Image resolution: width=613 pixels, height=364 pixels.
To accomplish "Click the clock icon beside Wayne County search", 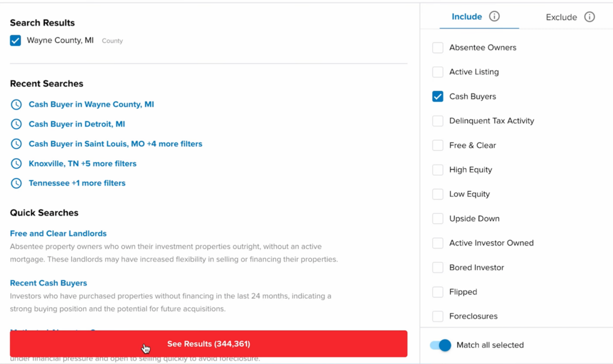I will pyautogui.click(x=17, y=104).
